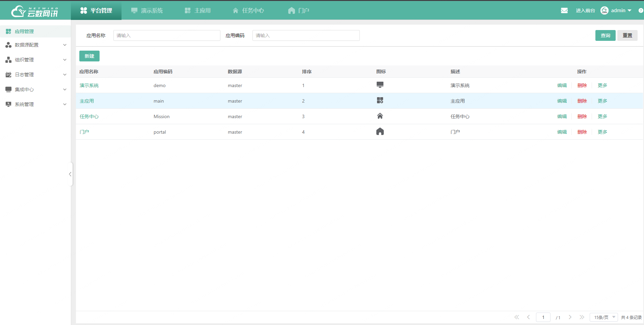Screen dimensions: 644x325
Task: Click the grid icon in 主应用 row
Action: pos(380,101)
